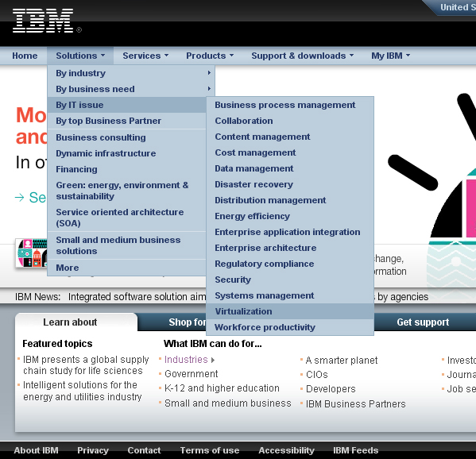Select Workforce productivity submenu item
Image resolution: width=476 pixels, height=459 pixels.
coord(290,327)
